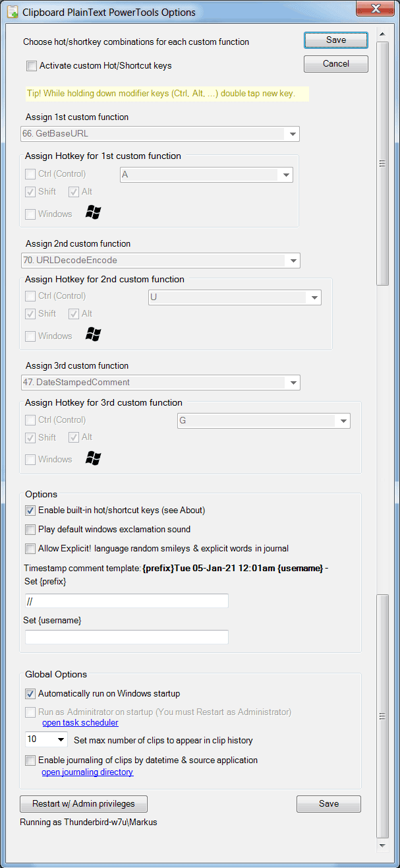Image resolution: width=400 pixels, height=868 pixels.
Task: Toggle Shift checkbox for 2nd custom function
Action: coord(30,314)
